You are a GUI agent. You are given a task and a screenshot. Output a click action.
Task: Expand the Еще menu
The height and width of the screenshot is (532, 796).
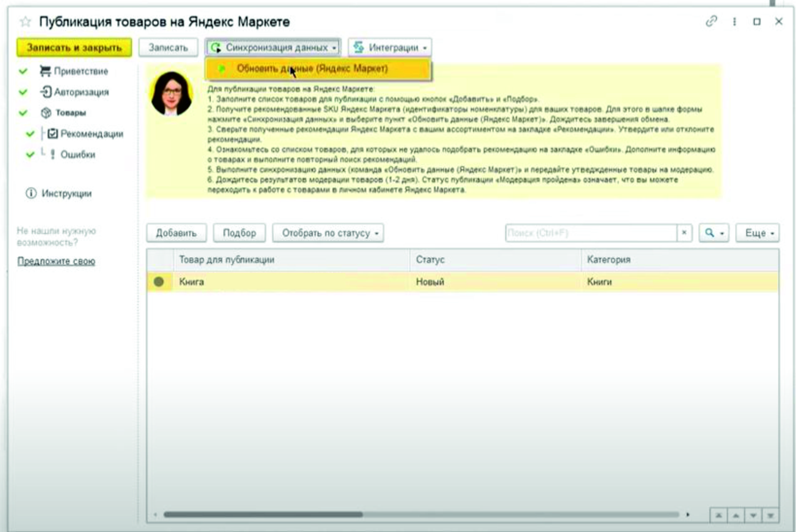pyautogui.click(x=757, y=233)
